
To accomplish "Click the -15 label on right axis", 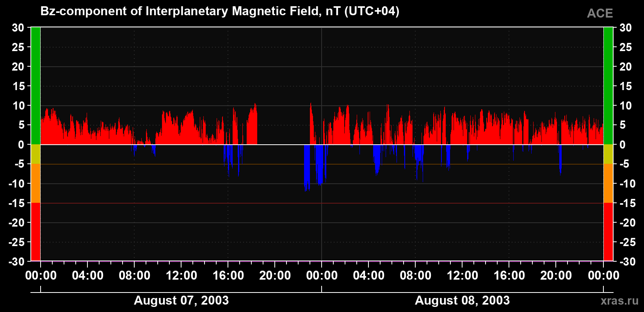I will (x=628, y=203).
